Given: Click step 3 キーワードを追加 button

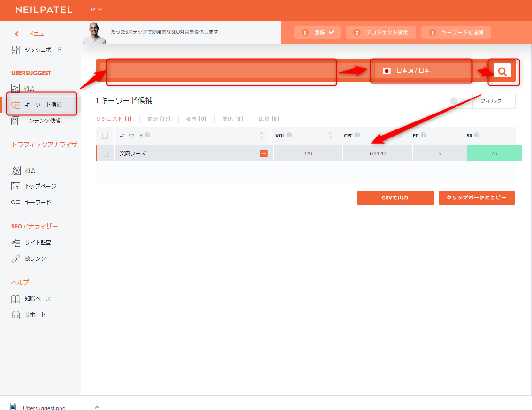Looking at the screenshot, I should [x=456, y=32].
